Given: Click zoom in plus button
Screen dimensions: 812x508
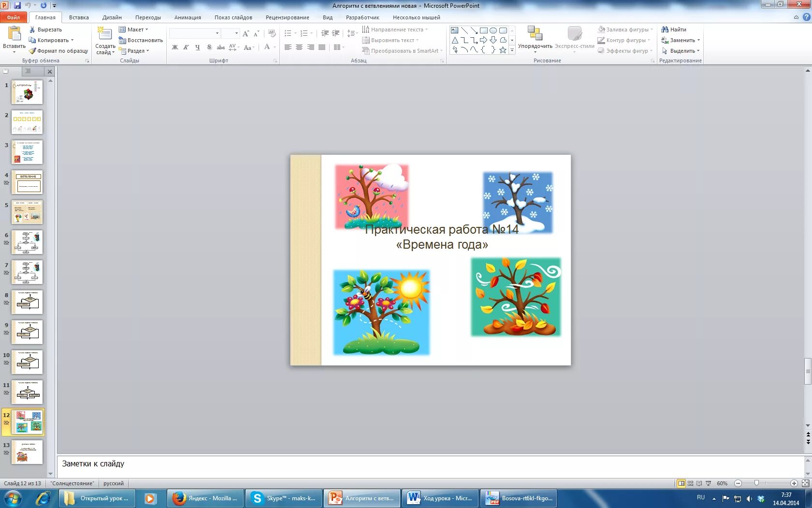Looking at the screenshot, I should pyautogui.click(x=794, y=483).
